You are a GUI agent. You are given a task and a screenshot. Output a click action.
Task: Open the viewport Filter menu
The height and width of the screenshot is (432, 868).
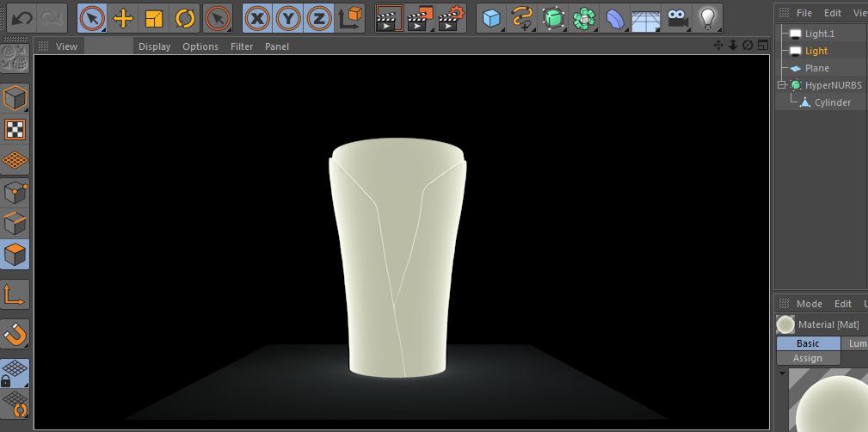(242, 46)
